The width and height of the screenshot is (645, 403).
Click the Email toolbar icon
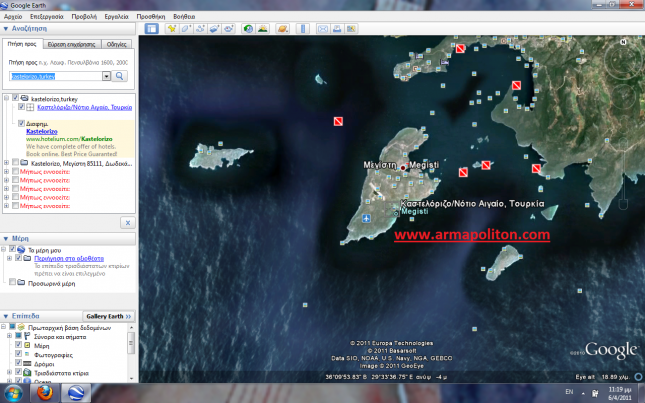pyautogui.click(x=323, y=28)
